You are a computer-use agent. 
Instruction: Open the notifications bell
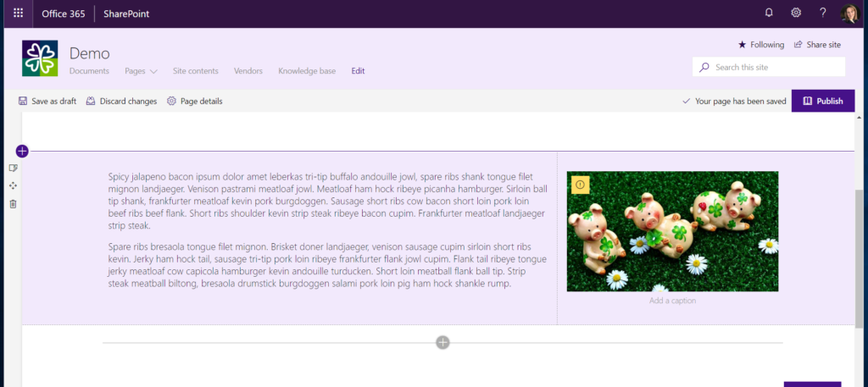pyautogui.click(x=768, y=14)
